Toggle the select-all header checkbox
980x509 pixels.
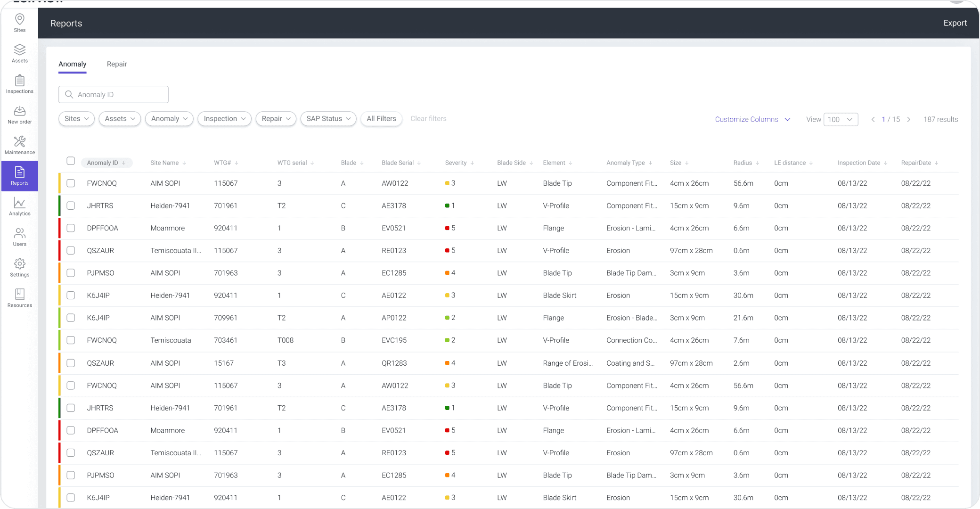pyautogui.click(x=71, y=161)
